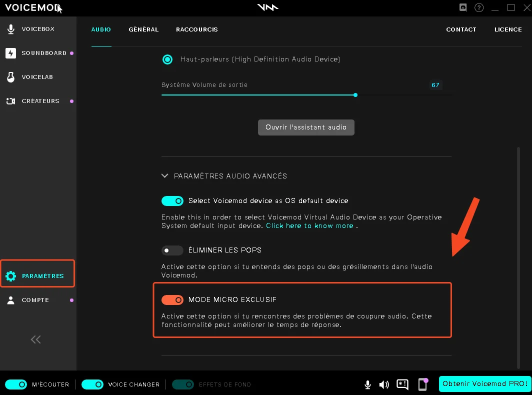
Task: Switch to the Audio tab
Action: (x=101, y=29)
